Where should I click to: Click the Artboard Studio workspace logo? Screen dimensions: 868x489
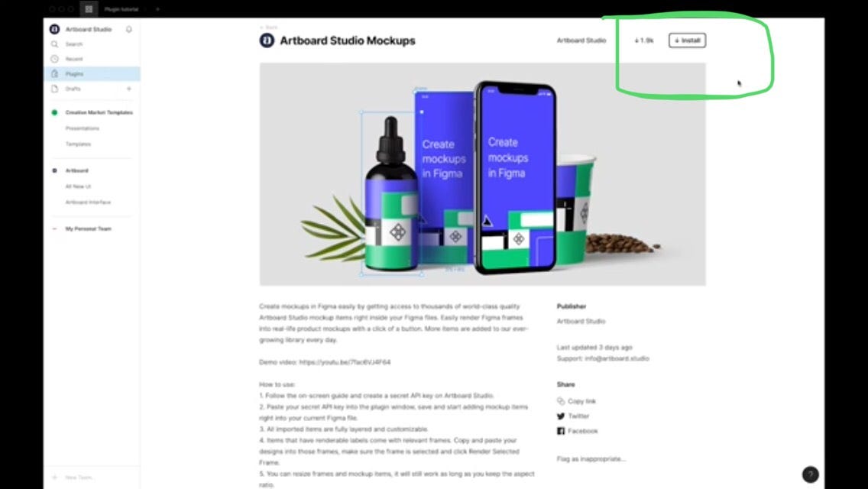pyautogui.click(x=54, y=29)
